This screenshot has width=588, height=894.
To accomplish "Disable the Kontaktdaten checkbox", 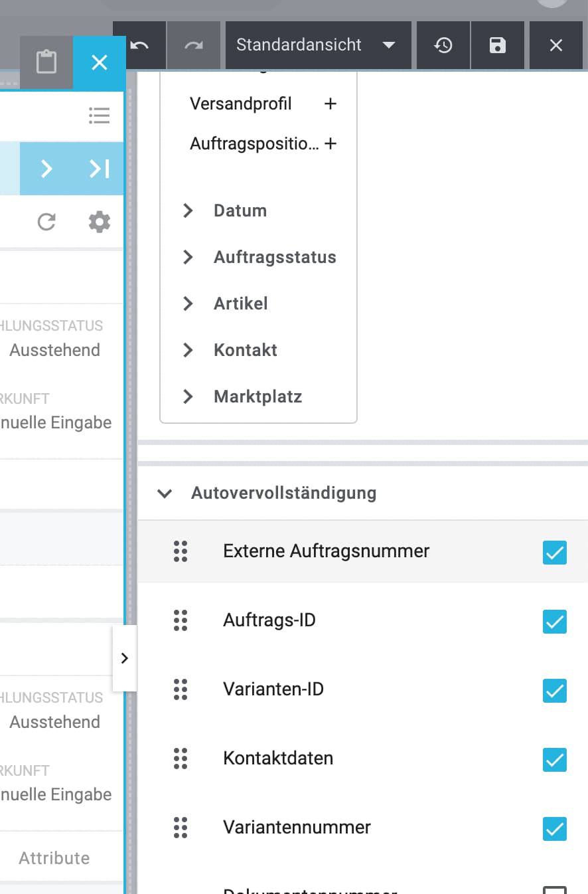I will click(555, 759).
